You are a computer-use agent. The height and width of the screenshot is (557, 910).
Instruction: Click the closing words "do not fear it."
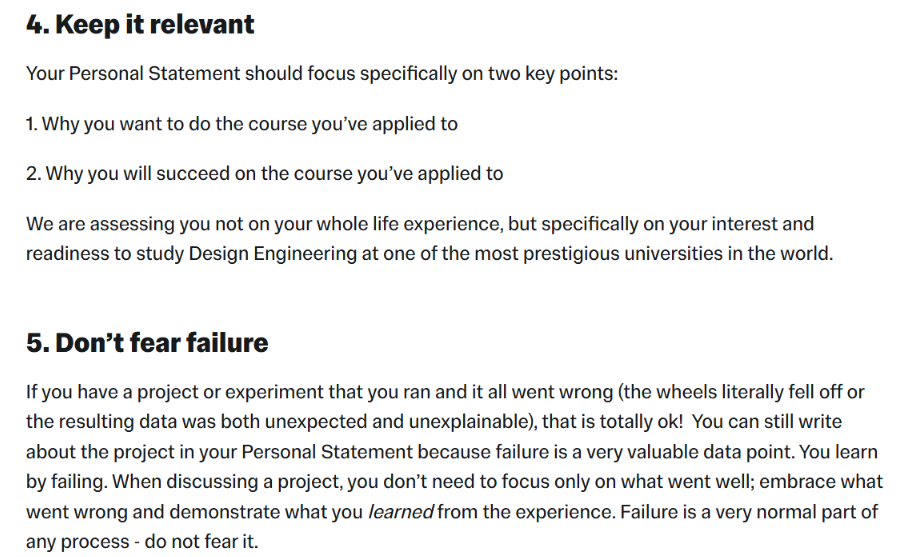pyautogui.click(x=201, y=542)
